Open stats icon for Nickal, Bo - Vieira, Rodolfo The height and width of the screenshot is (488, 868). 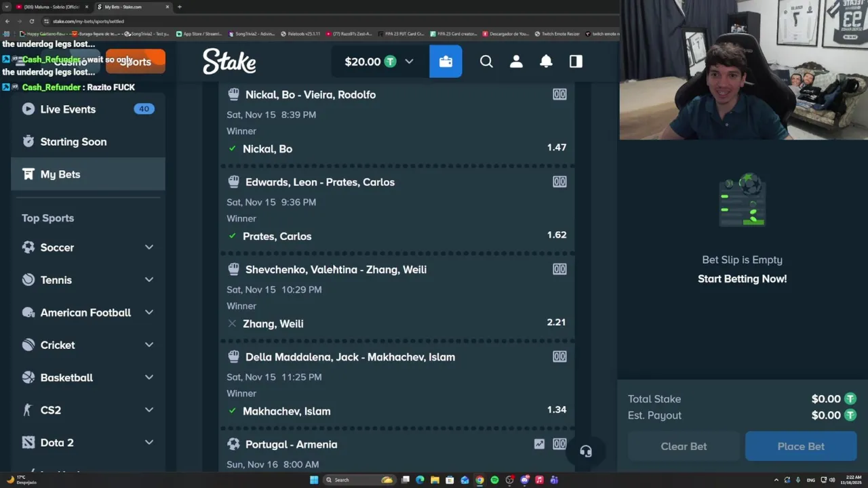559,94
